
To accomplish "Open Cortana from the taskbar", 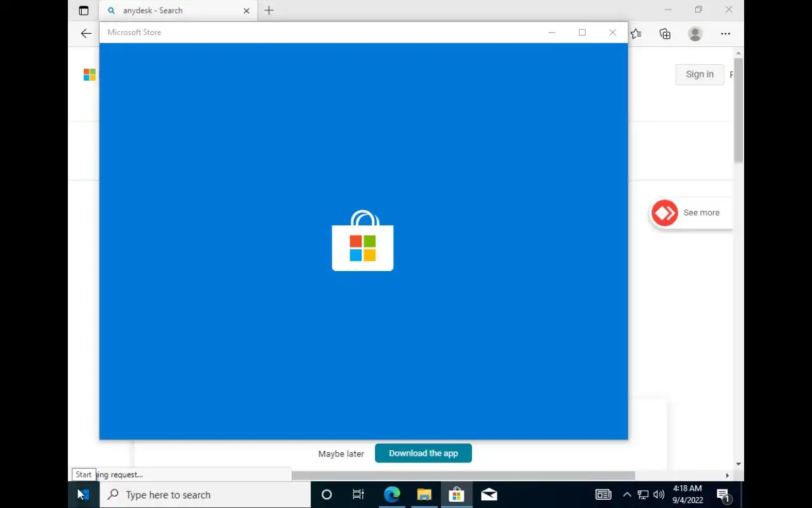I will pos(327,495).
